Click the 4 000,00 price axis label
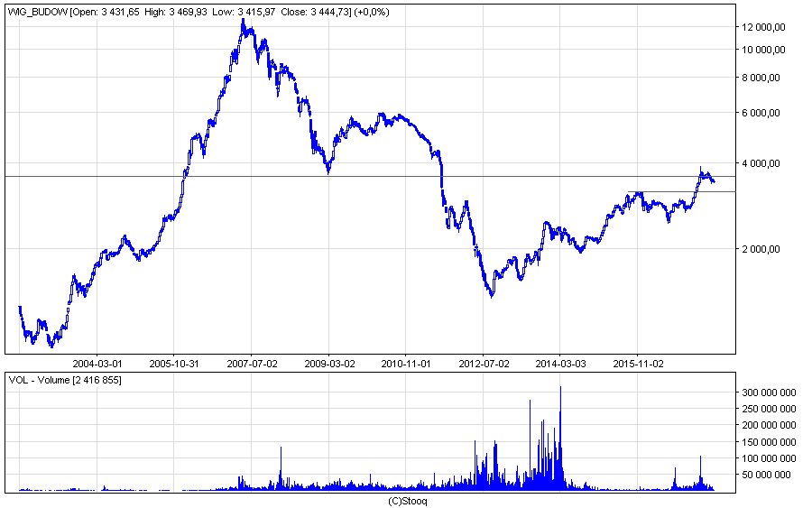 coord(761,163)
